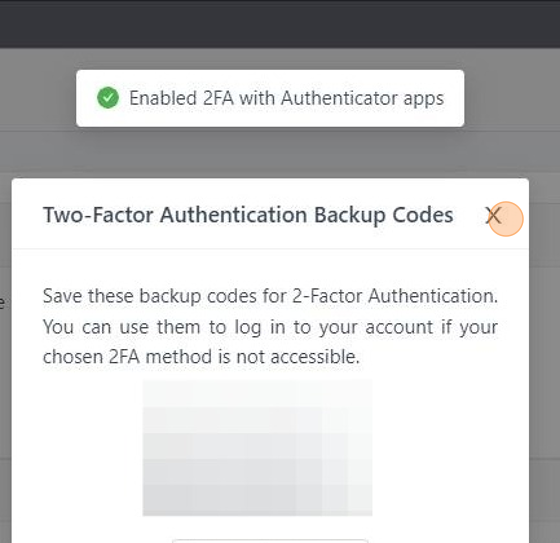Click the 'Enabled 2FA with Authenticator apps' message

click(x=286, y=98)
